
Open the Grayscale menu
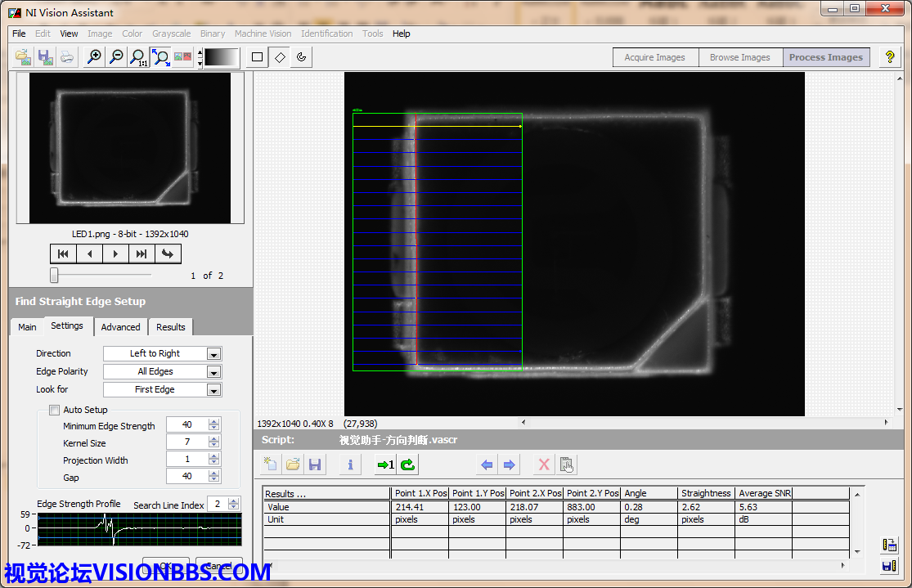[171, 34]
